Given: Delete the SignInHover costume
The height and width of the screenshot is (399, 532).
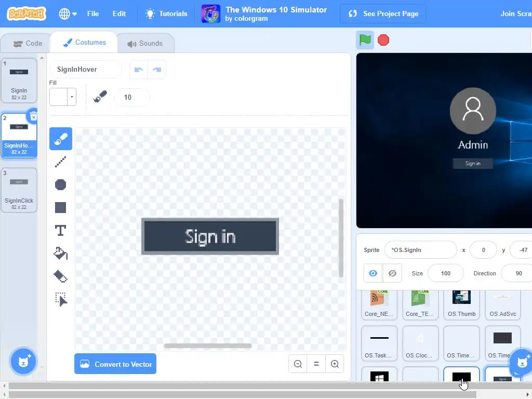Looking at the screenshot, I should (33, 117).
